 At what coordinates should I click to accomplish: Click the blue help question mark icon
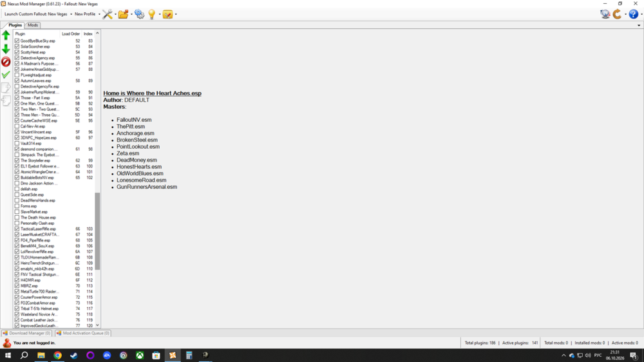pos(633,14)
